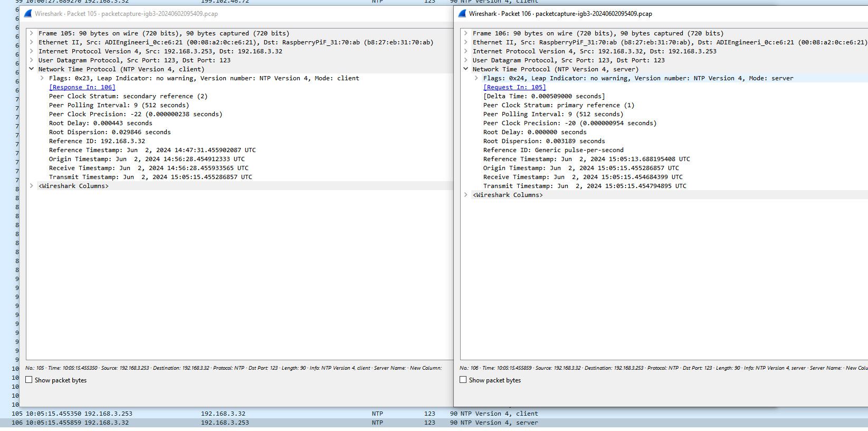Expand Wireshark Columns in Packet 106 window
This screenshot has height=431, width=868.
(466, 195)
